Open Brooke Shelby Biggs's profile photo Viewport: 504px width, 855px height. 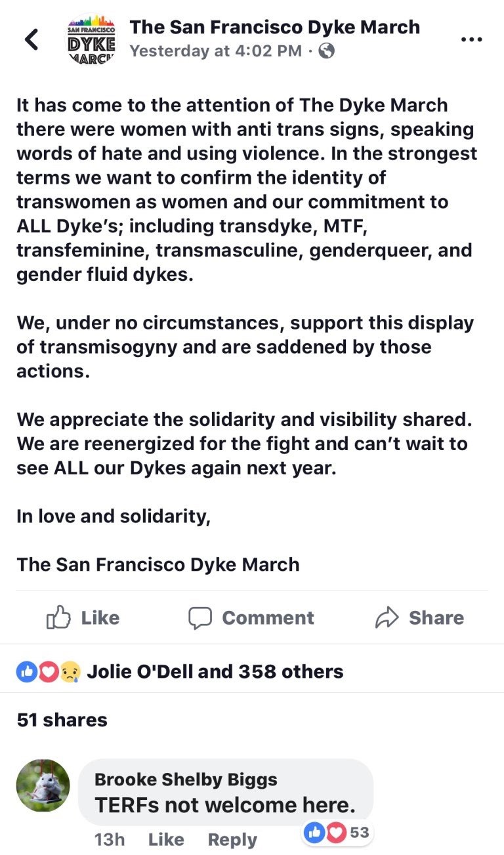pyautogui.click(x=43, y=785)
